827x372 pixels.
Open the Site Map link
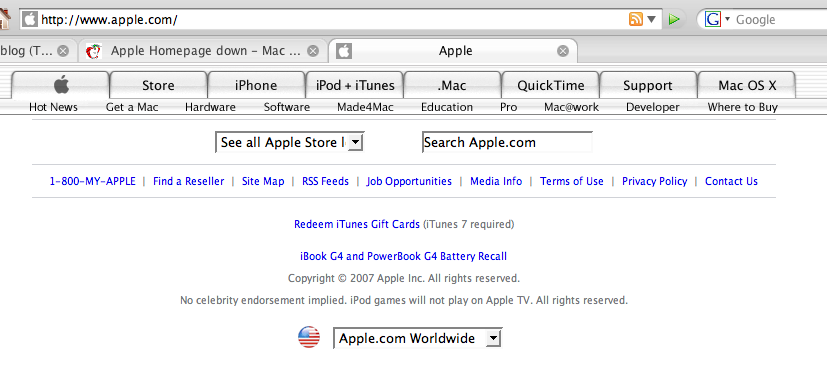click(263, 181)
